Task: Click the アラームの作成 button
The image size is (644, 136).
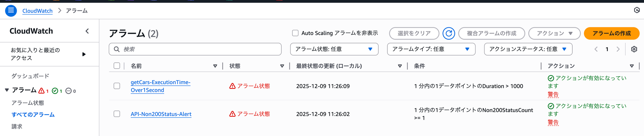Action: point(611,33)
